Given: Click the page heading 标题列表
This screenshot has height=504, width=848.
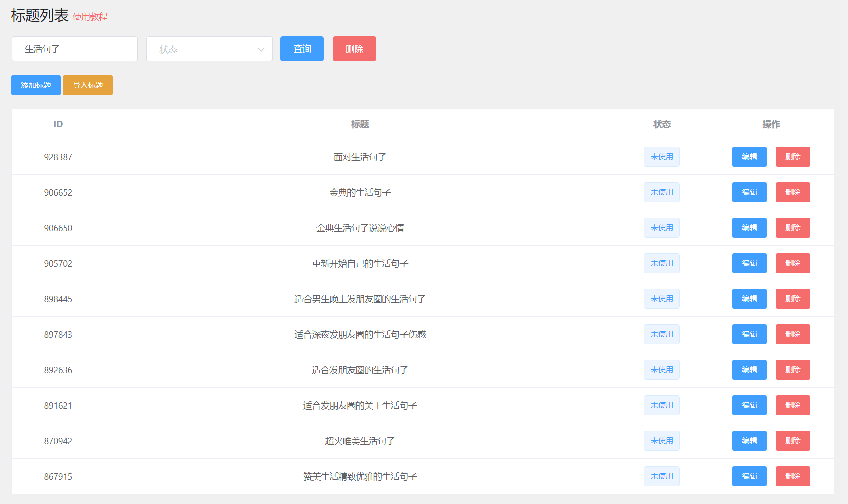Looking at the screenshot, I should [x=40, y=15].
